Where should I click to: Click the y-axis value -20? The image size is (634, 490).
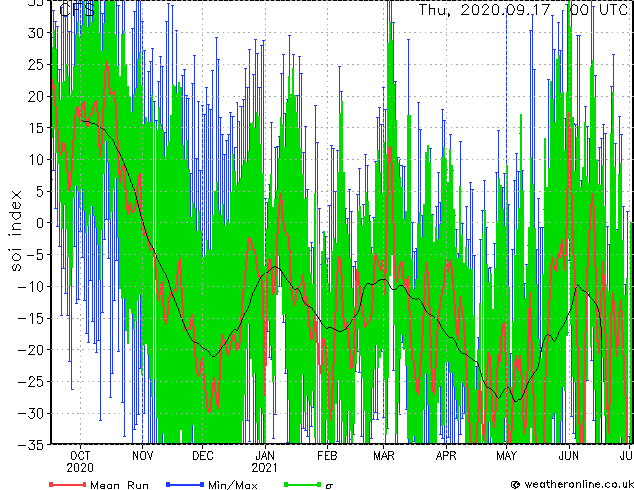(31, 350)
